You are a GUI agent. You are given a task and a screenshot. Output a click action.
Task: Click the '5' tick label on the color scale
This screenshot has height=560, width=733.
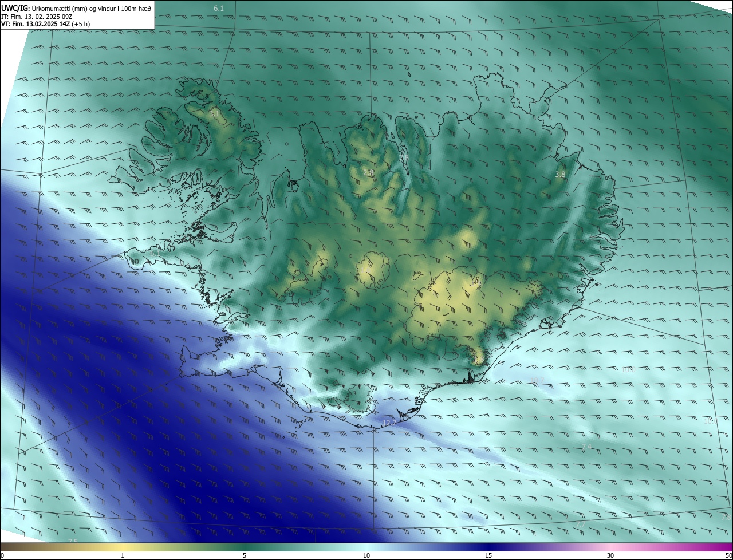tap(245, 555)
